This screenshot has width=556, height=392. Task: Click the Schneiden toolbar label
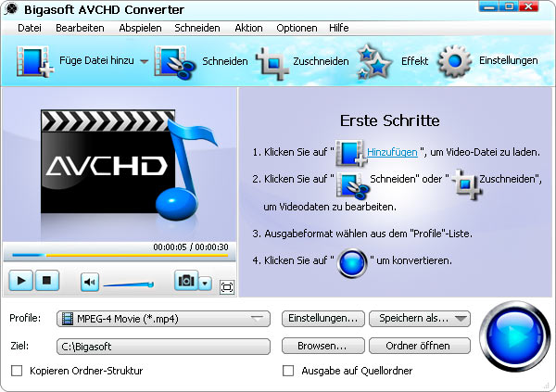click(225, 61)
